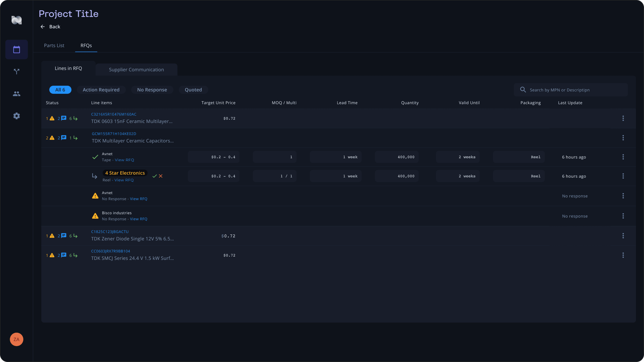Accept 4 Star Electronics quote checkmark
The height and width of the screenshot is (362, 644).
coord(155,176)
